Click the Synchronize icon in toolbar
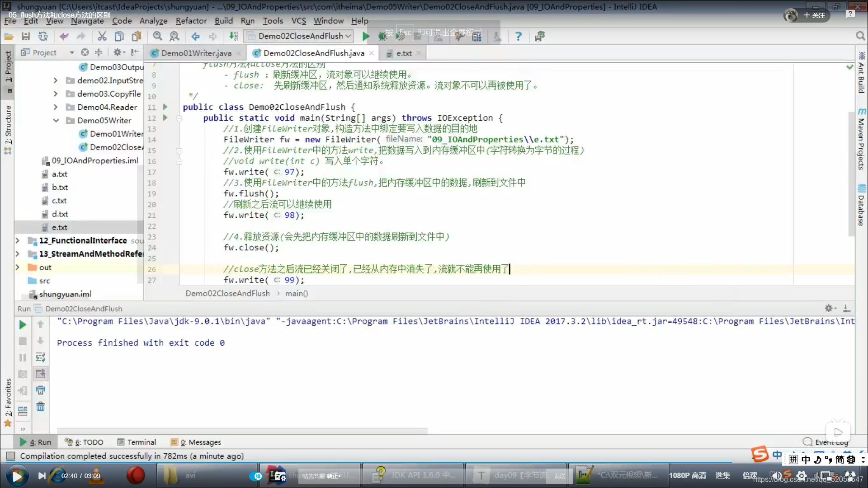 coord(43,36)
